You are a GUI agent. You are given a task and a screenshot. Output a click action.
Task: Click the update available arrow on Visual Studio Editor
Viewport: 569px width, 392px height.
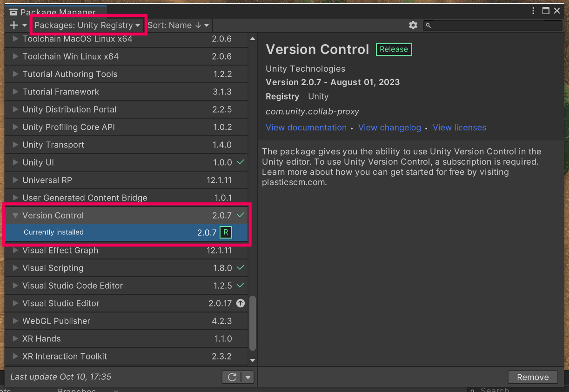click(240, 303)
